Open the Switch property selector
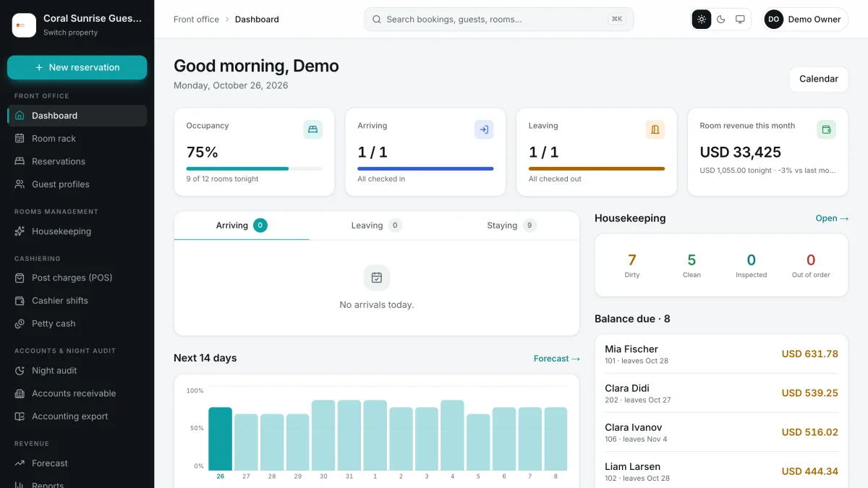 [x=77, y=25]
